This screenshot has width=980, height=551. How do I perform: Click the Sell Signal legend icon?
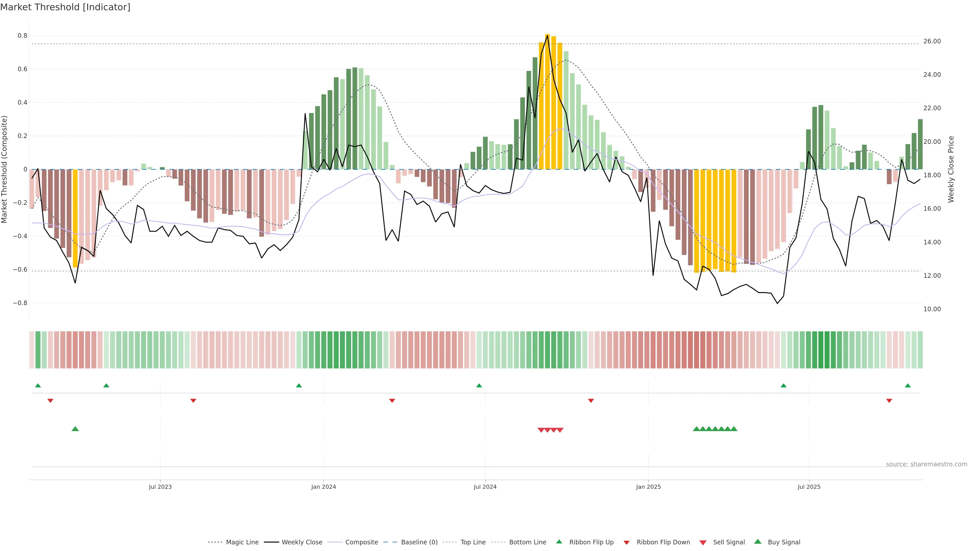703,543
